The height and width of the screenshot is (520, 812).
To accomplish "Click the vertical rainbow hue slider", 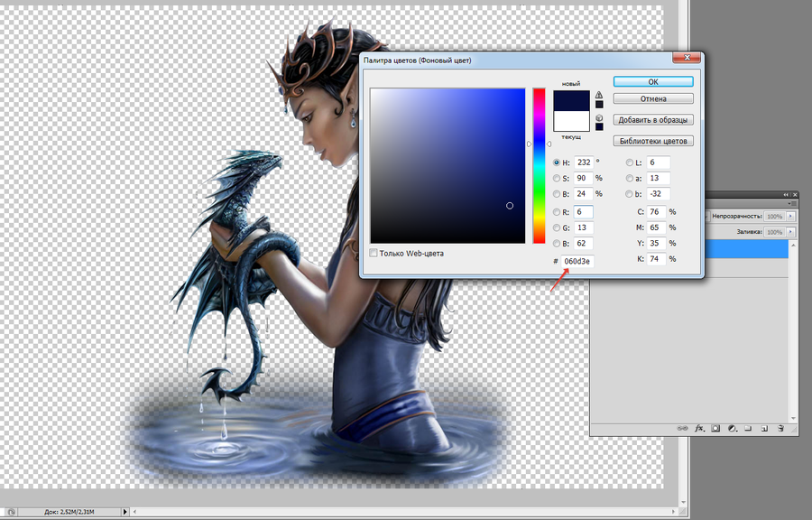I will (540, 166).
